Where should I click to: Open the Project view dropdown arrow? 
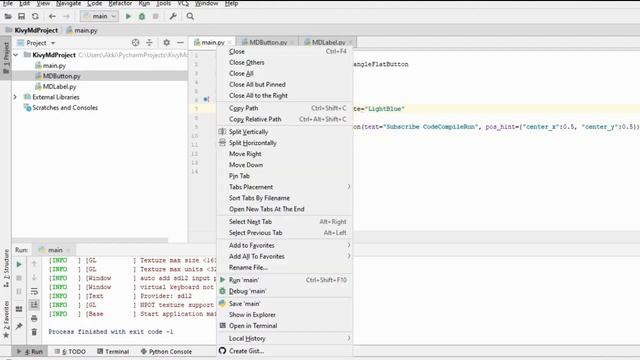click(53, 43)
